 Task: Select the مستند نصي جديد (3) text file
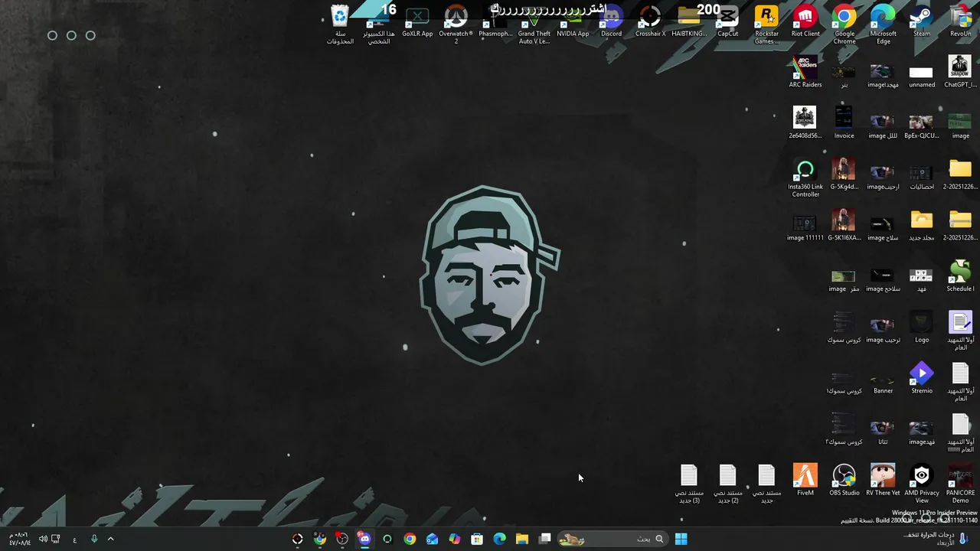(689, 484)
